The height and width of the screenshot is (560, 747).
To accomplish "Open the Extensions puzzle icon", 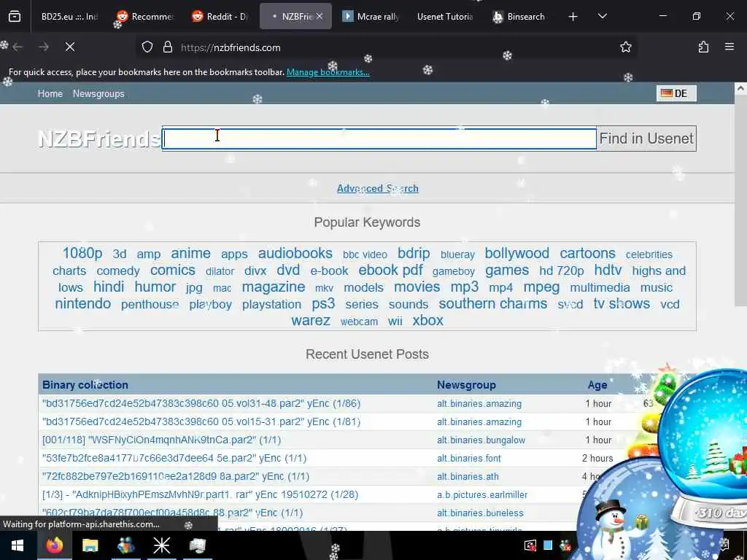I will [703, 47].
